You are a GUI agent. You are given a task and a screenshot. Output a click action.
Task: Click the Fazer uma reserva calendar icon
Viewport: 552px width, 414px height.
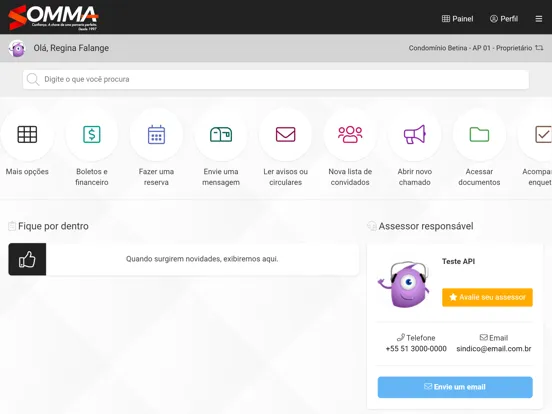[156, 134]
